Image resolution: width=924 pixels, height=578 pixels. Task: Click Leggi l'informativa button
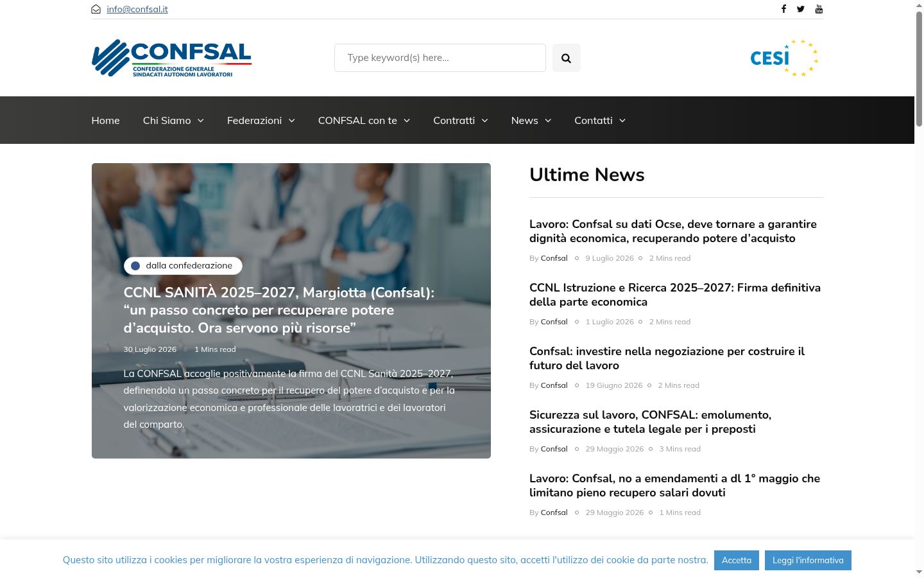808,560
